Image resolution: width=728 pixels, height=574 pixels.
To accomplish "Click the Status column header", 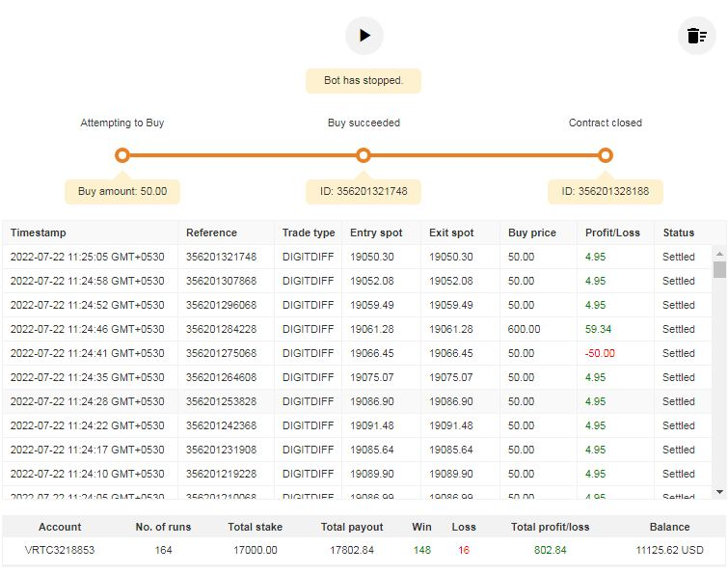I will pos(679,232).
